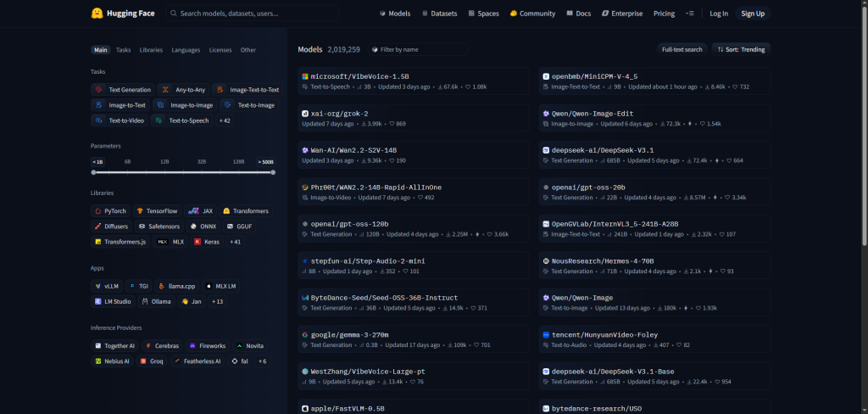Image resolution: width=868 pixels, height=414 pixels.
Task: Filter by the TGI app
Action: point(138,287)
